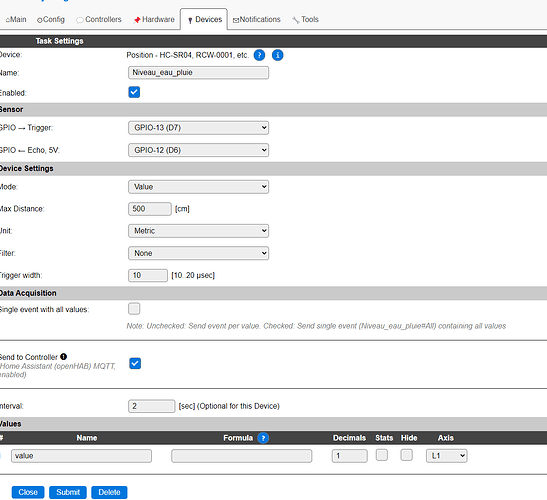Edit the value name field
This screenshot has width=547, height=500.
coord(81,456)
